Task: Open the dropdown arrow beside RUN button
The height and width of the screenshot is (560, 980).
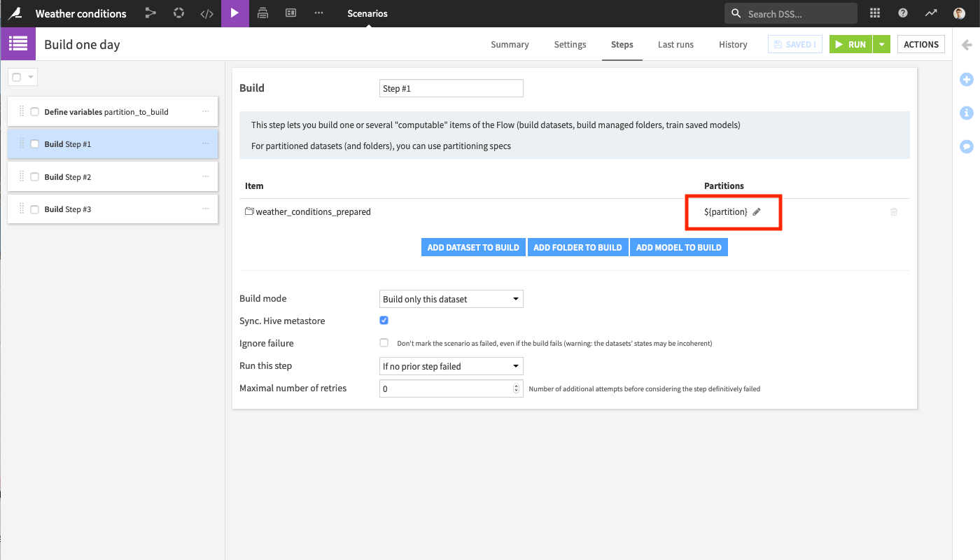Action: pos(882,45)
